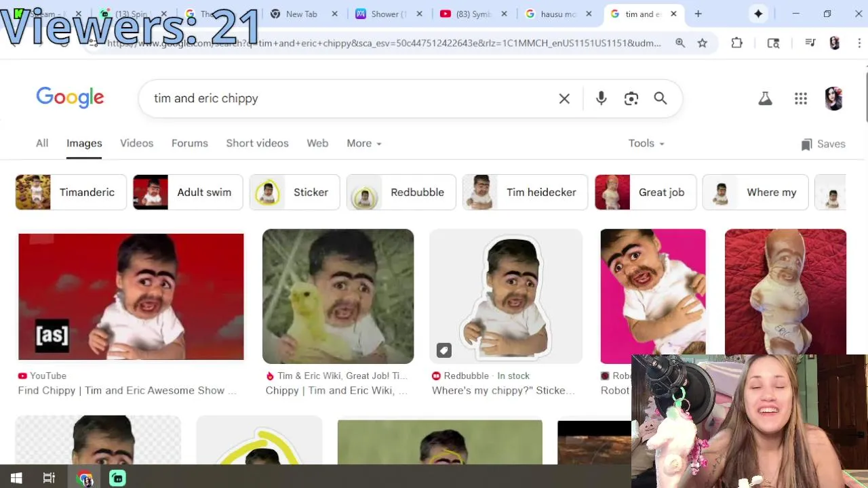Screen dimensions: 868x488
Task: Switch to the All results tab
Action: [x=42, y=143]
